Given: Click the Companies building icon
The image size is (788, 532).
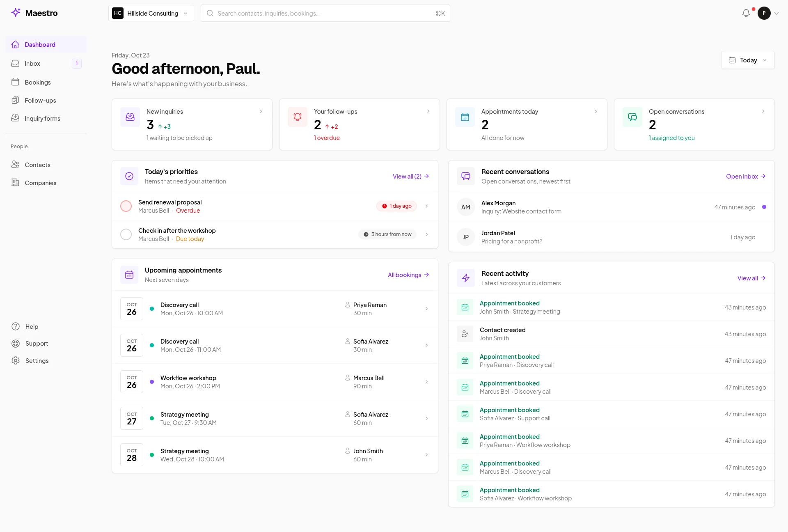Looking at the screenshot, I should [15, 183].
